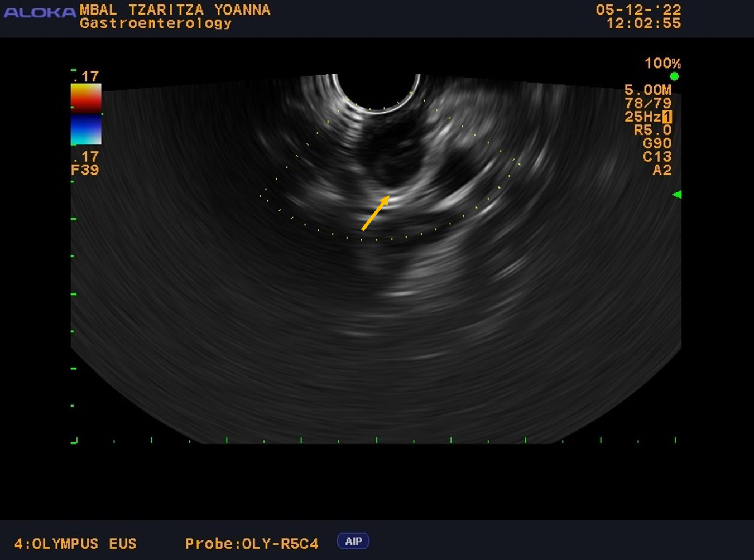Select the red upper half of the Doppler color bar
754x560 pixels.
(86, 98)
